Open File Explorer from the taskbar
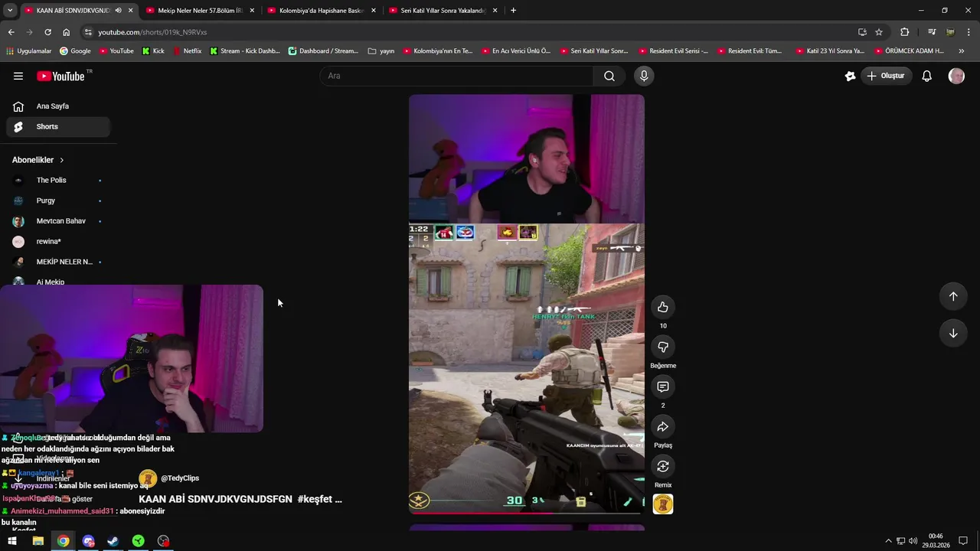The width and height of the screenshot is (980, 551). coord(38,541)
